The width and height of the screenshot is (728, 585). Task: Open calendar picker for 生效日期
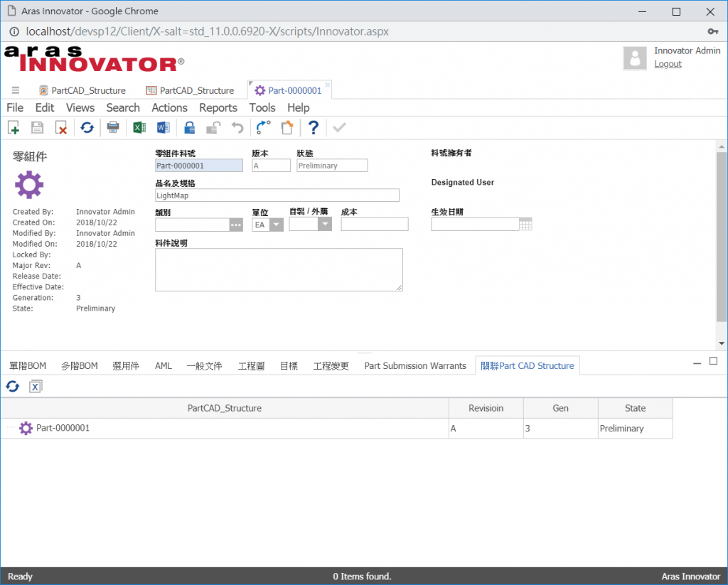pos(525,225)
